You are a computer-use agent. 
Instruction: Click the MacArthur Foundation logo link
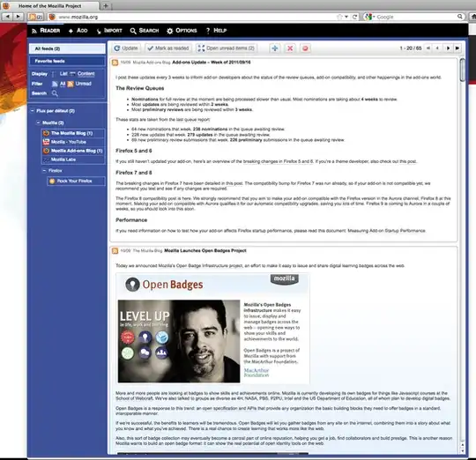click(257, 373)
